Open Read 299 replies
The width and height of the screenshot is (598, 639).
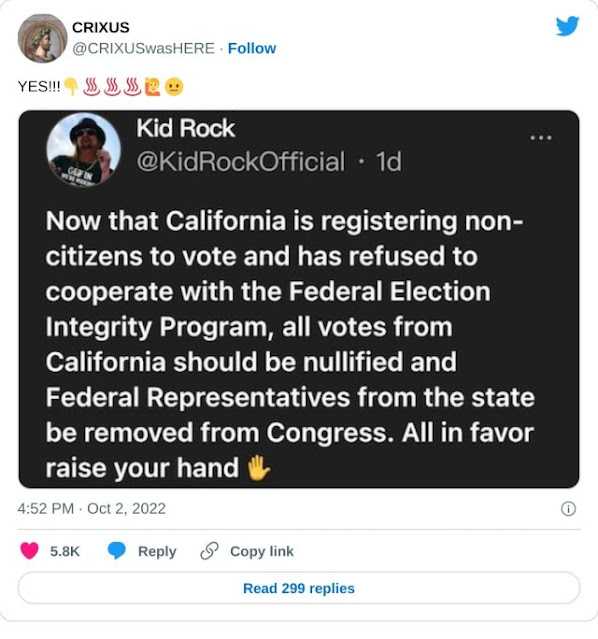299,588
